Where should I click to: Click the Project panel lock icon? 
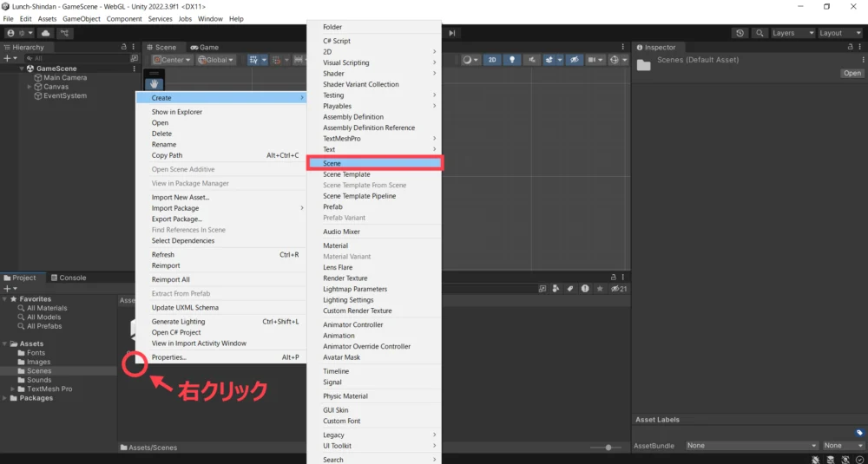[x=613, y=277]
